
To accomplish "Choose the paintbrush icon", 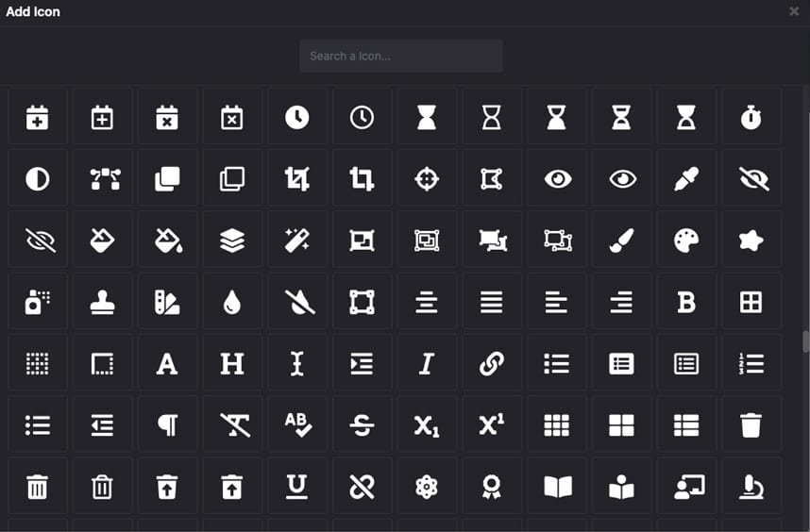I will 621,240.
